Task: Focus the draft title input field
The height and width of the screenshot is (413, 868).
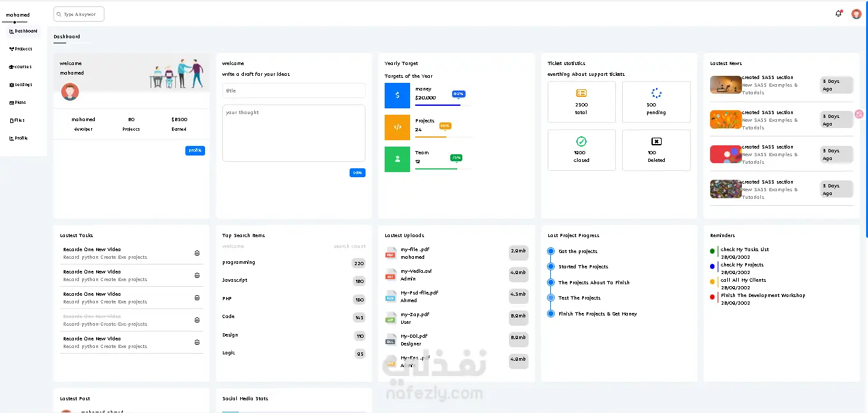Action: coord(294,91)
